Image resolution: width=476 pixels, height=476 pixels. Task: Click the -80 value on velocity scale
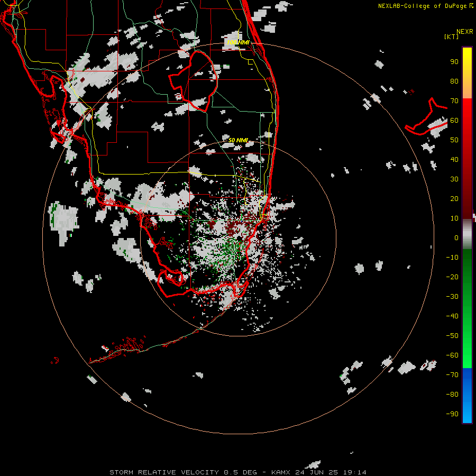click(452, 395)
